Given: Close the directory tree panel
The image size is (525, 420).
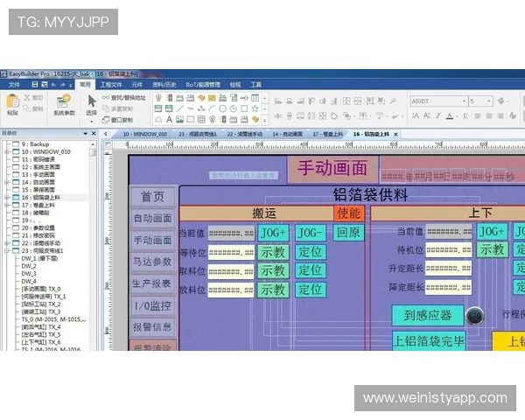Looking at the screenshot, I should [x=94, y=133].
